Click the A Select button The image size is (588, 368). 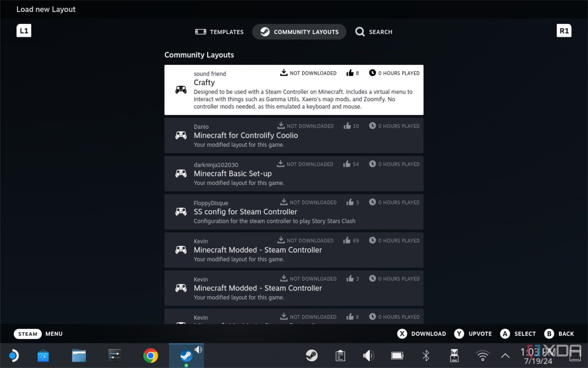click(518, 334)
